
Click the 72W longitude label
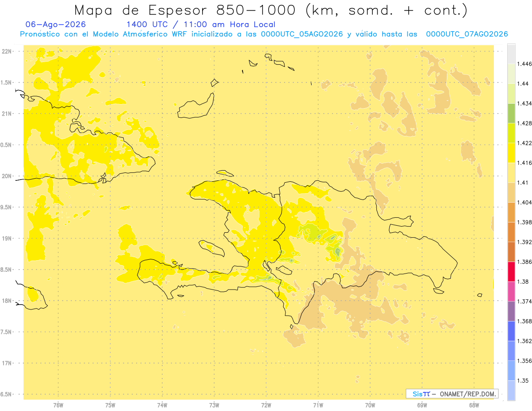(266, 405)
